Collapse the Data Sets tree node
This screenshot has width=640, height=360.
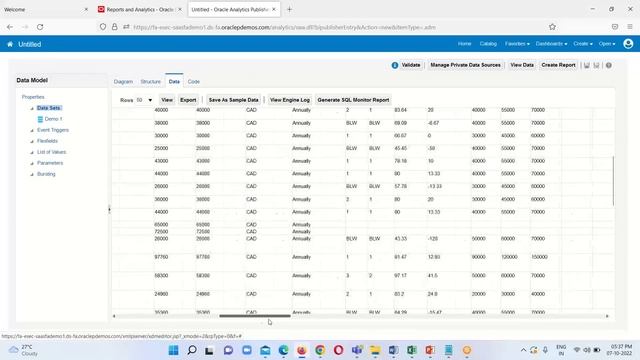[32, 109]
